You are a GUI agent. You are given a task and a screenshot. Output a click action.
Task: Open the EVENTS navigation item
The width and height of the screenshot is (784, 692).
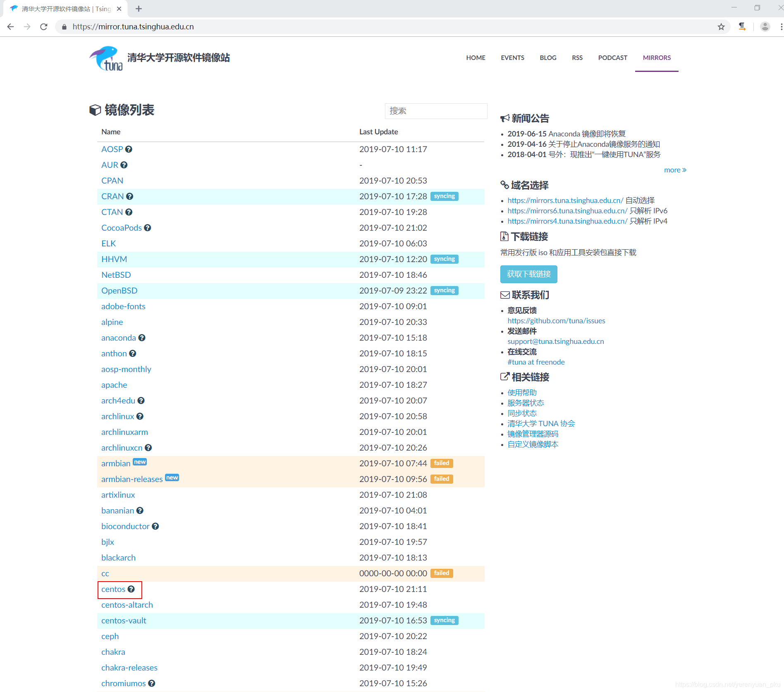512,58
